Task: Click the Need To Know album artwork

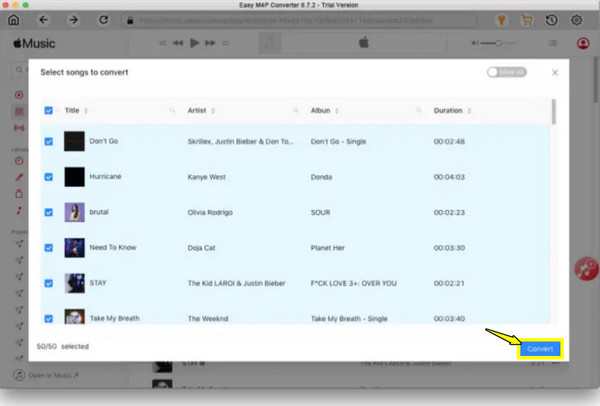Action: 74,248
